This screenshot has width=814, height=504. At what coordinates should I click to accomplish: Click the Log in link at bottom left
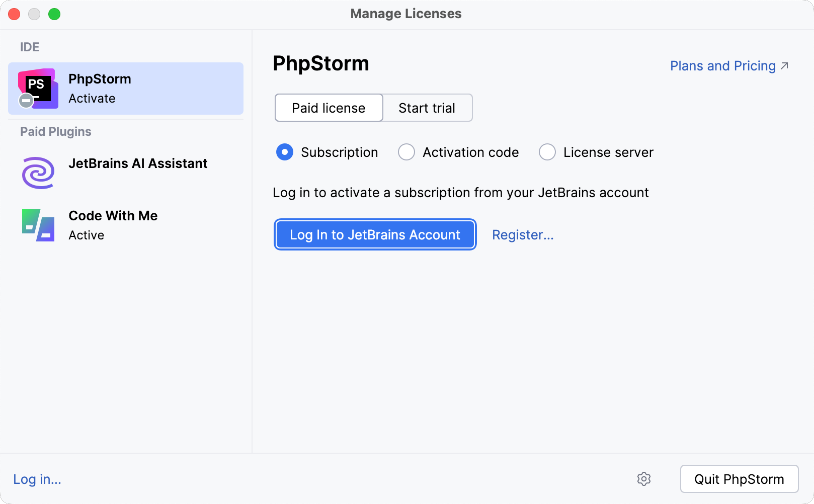[36, 479]
